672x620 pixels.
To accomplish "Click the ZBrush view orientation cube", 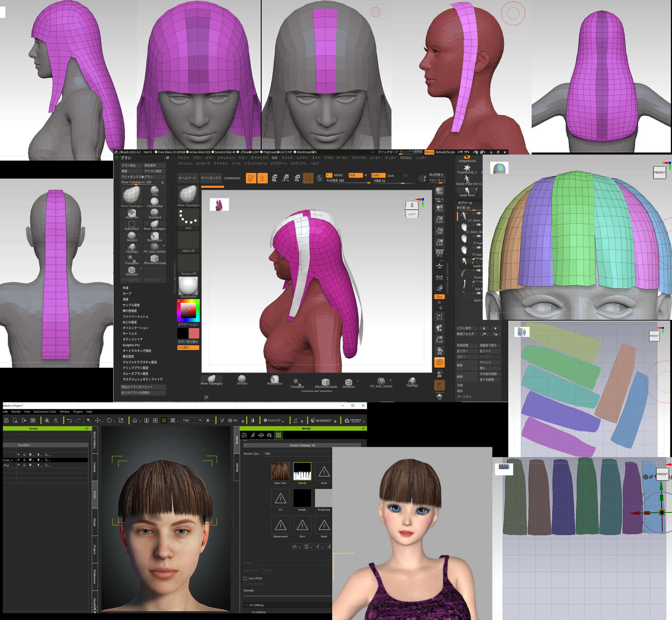I will [x=412, y=209].
